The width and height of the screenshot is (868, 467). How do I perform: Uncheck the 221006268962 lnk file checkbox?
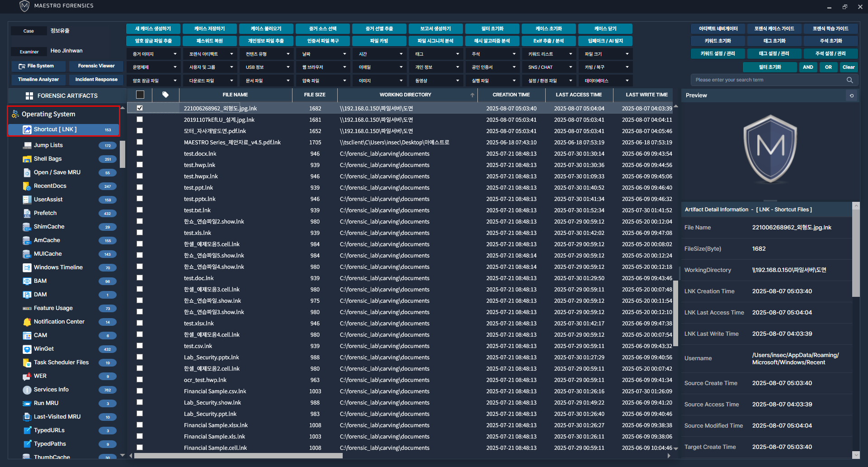point(140,108)
